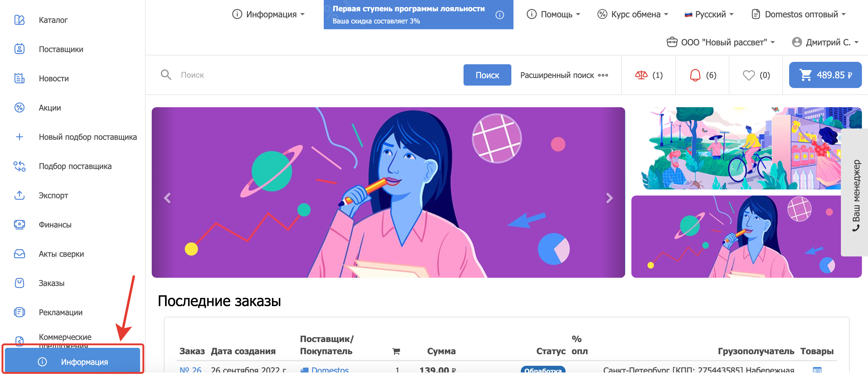868x374 pixels.
Task: Open notifications bell icon
Action: [x=695, y=75]
